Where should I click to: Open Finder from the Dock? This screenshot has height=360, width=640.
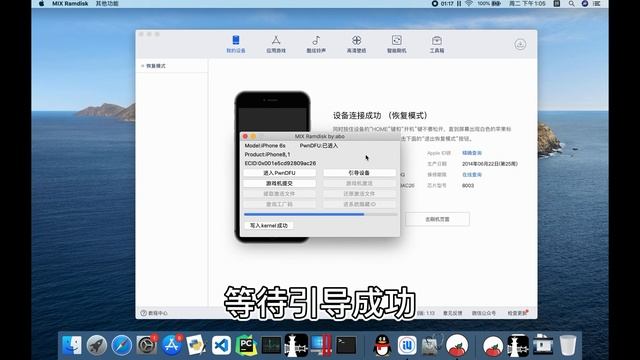click(x=72, y=345)
